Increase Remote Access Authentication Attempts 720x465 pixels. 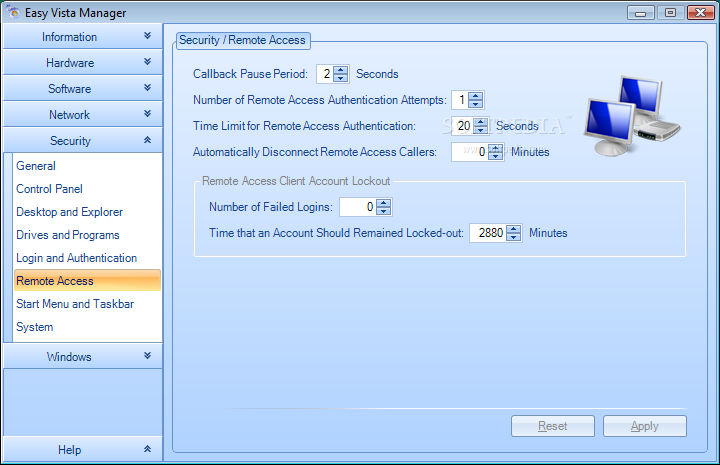pyautogui.click(x=476, y=96)
